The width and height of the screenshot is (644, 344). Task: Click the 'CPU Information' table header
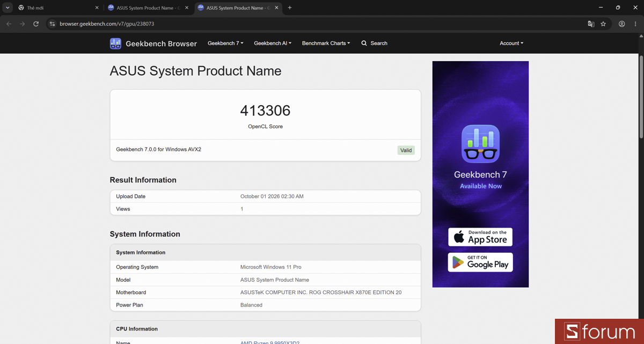(265, 329)
